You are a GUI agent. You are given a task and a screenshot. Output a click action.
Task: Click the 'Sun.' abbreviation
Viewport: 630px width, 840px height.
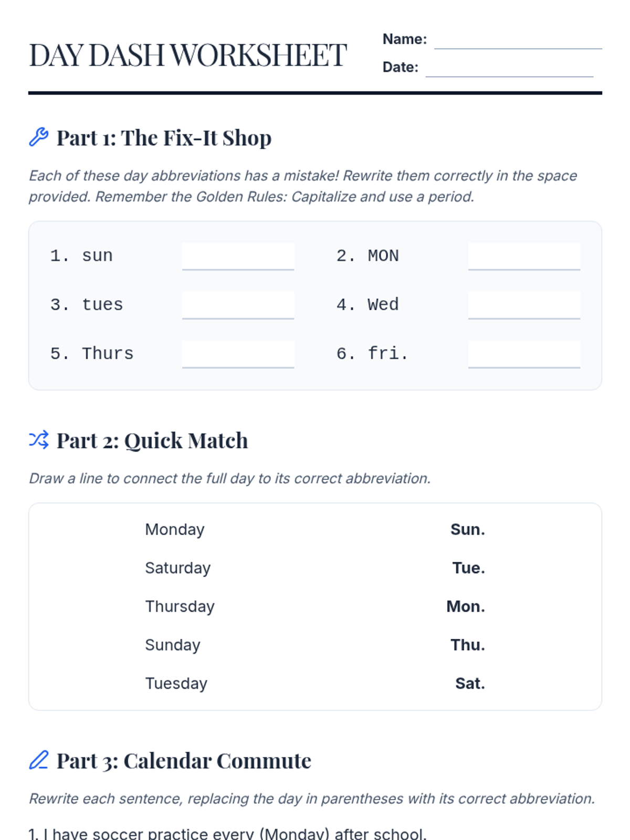click(x=467, y=529)
